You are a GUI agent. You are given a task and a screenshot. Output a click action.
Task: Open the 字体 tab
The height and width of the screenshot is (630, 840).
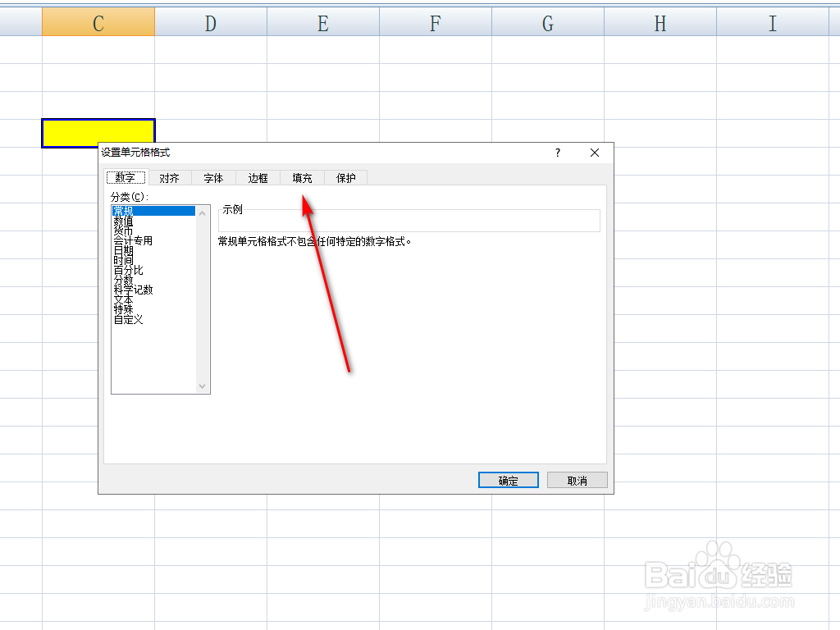tap(213, 178)
